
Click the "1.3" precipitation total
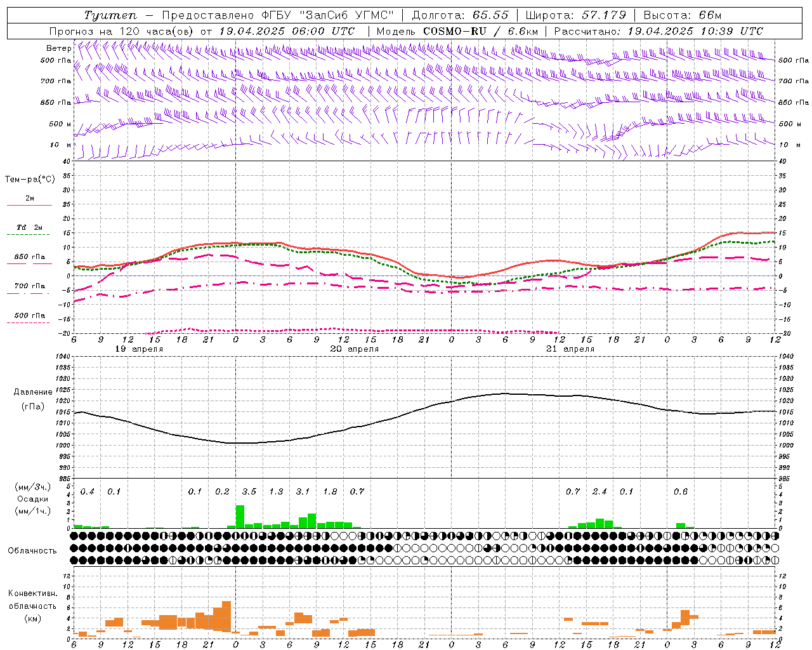[276, 492]
